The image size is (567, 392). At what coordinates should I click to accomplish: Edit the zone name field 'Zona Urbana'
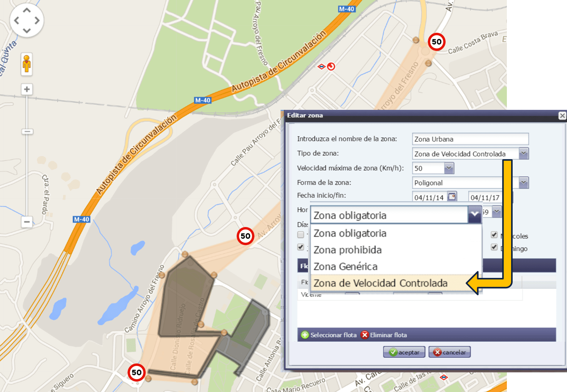pos(470,139)
